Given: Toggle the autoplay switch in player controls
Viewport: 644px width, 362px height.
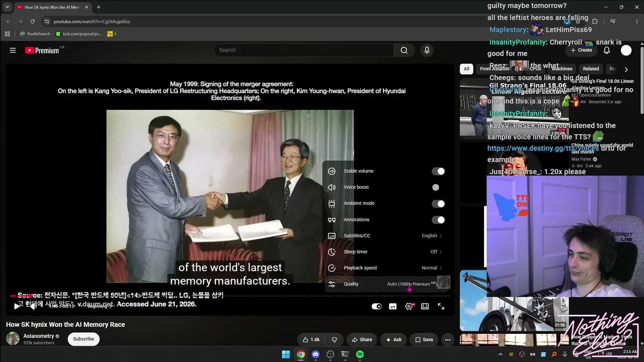Looking at the screenshot, I should point(376,306).
